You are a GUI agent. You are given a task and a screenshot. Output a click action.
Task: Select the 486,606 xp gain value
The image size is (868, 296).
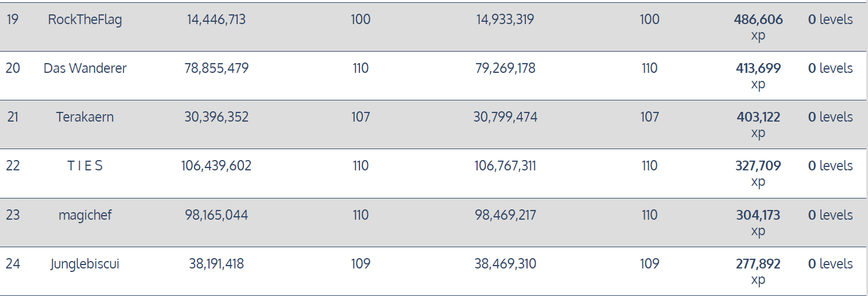tap(758, 27)
